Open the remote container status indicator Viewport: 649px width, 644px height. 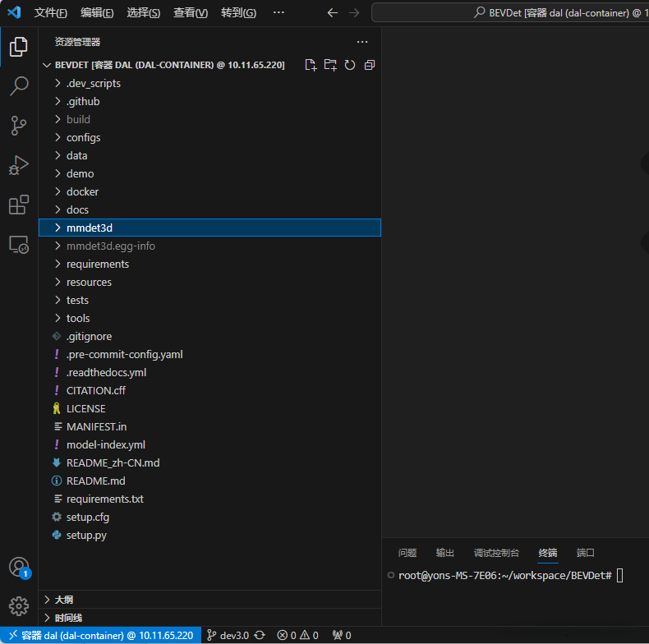pos(100,635)
